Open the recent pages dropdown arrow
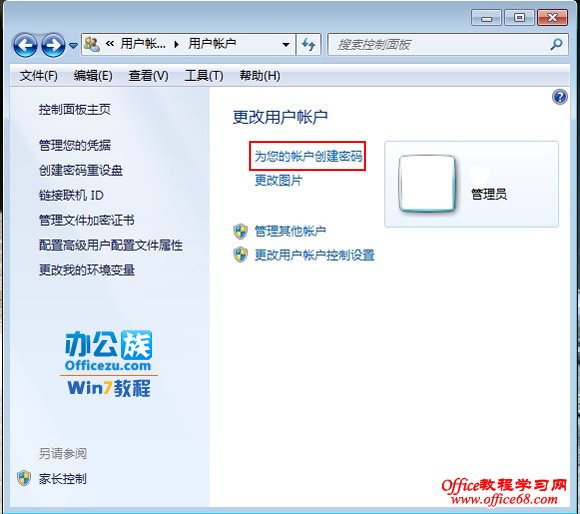This screenshot has height=514, width=580. click(x=73, y=46)
